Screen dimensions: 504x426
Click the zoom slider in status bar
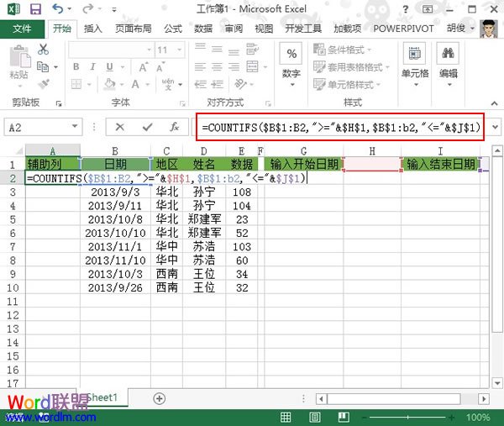(408, 418)
